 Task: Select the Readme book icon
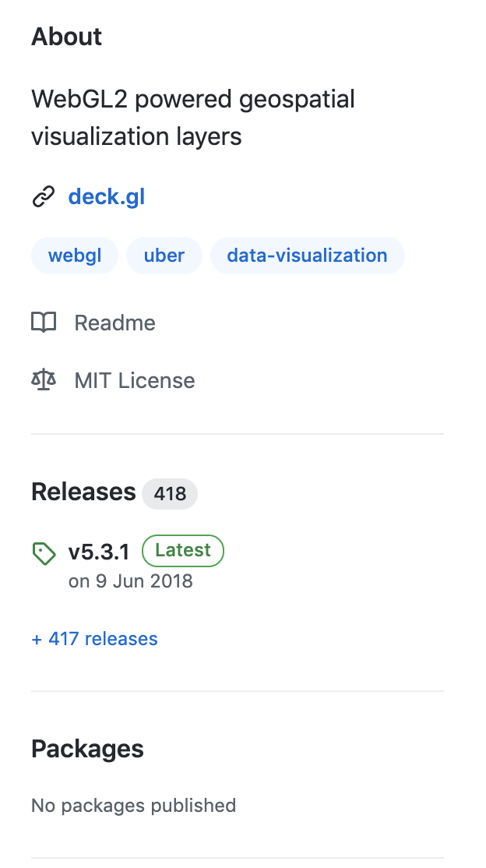click(x=44, y=322)
